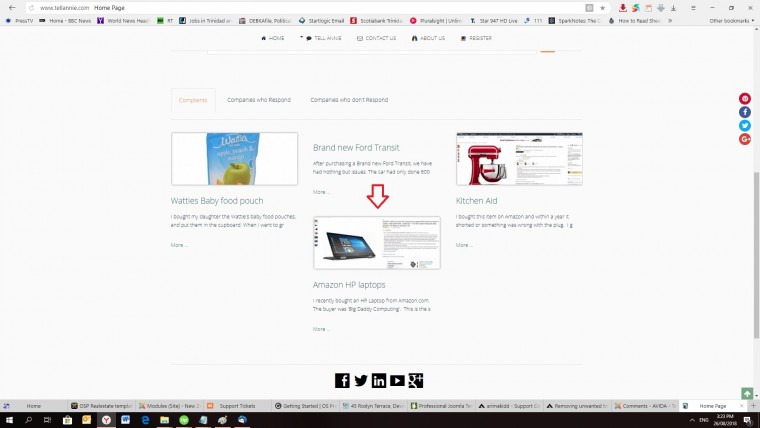The image size is (760, 428).
Task: Click the red download extension icon
Action: [x=623, y=8]
